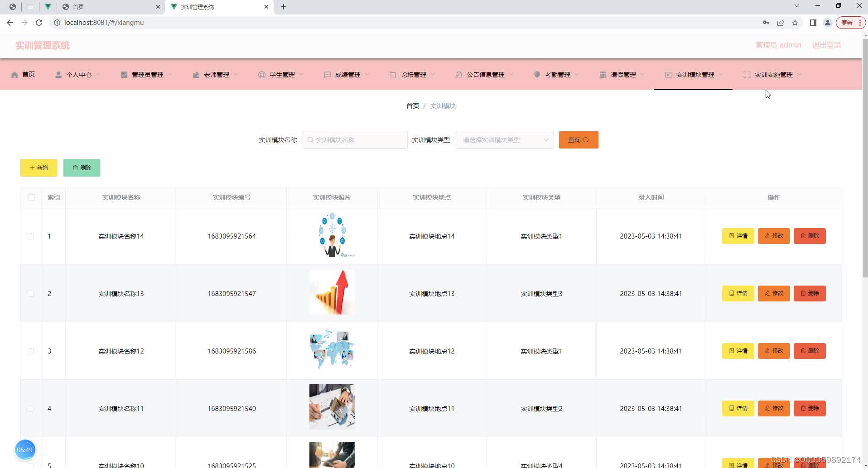
Task: Open the password key icon in address bar
Action: pyautogui.click(x=766, y=23)
